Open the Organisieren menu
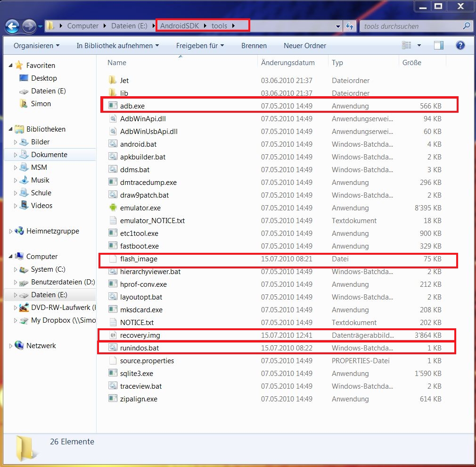Viewport: 476px width, 467px height. 36,46
